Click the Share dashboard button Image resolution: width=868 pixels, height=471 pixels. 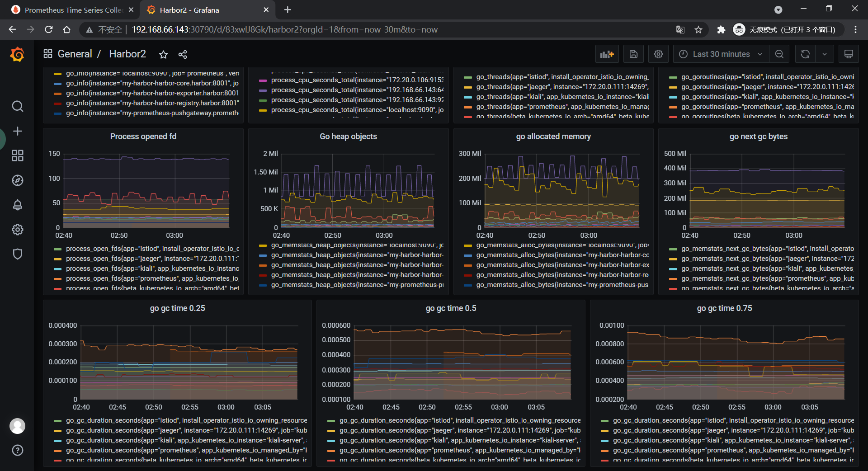click(183, 55)
